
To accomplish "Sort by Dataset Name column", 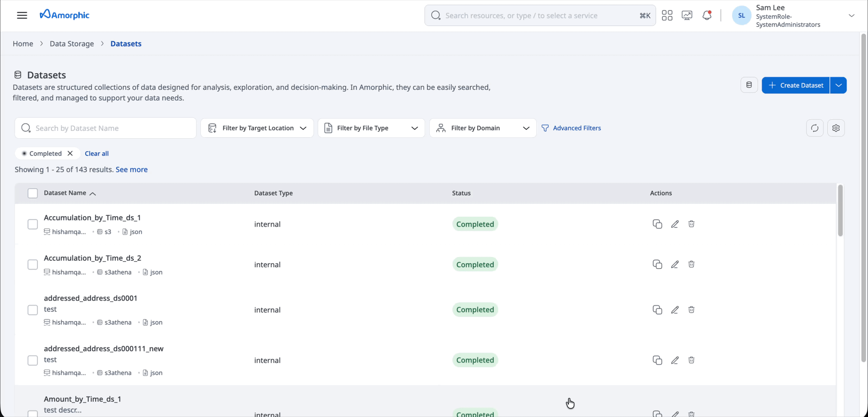I will (x=70, y=193).
